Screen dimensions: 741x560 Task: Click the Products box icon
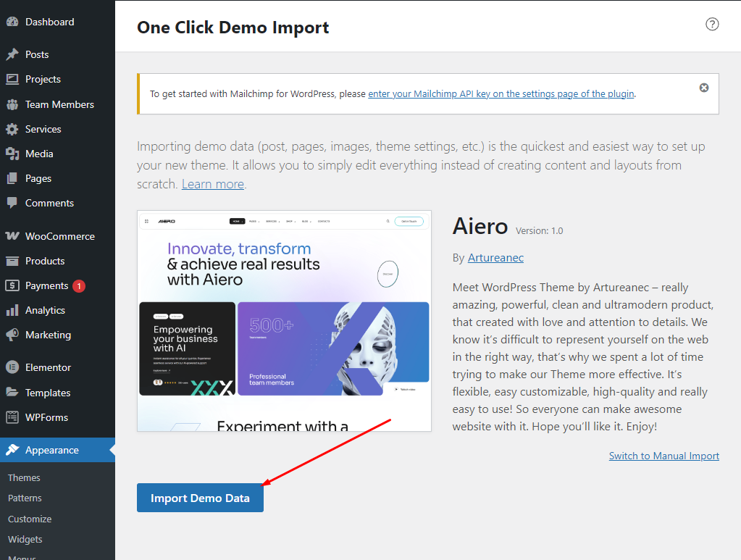[x=12, y=261]
